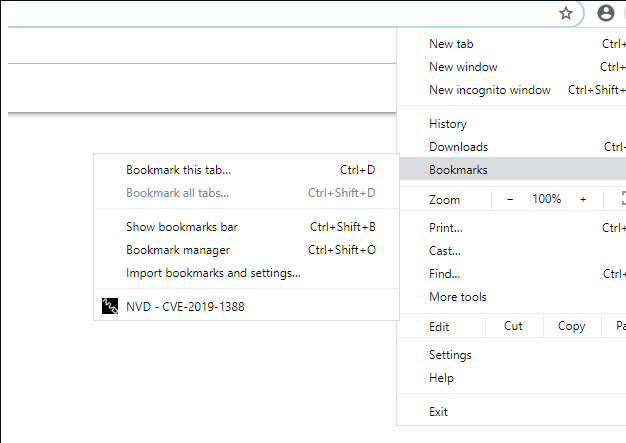Select Bookmark this tab
This screenshot has width=626, height=443.
coord(179,170)
